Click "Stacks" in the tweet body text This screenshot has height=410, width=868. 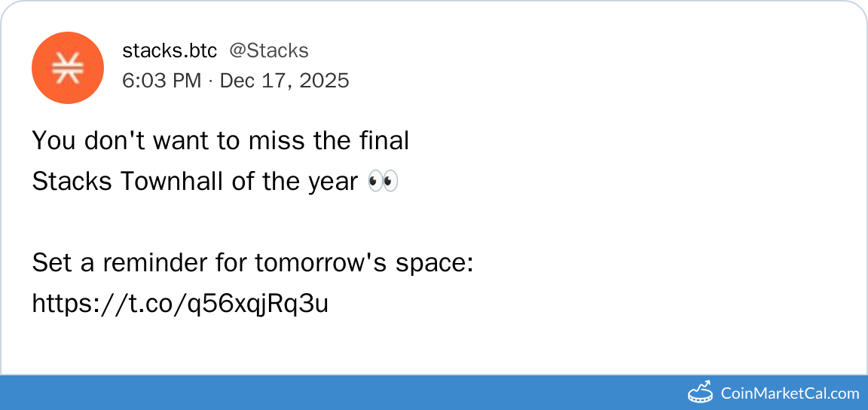tap(72, 182)
